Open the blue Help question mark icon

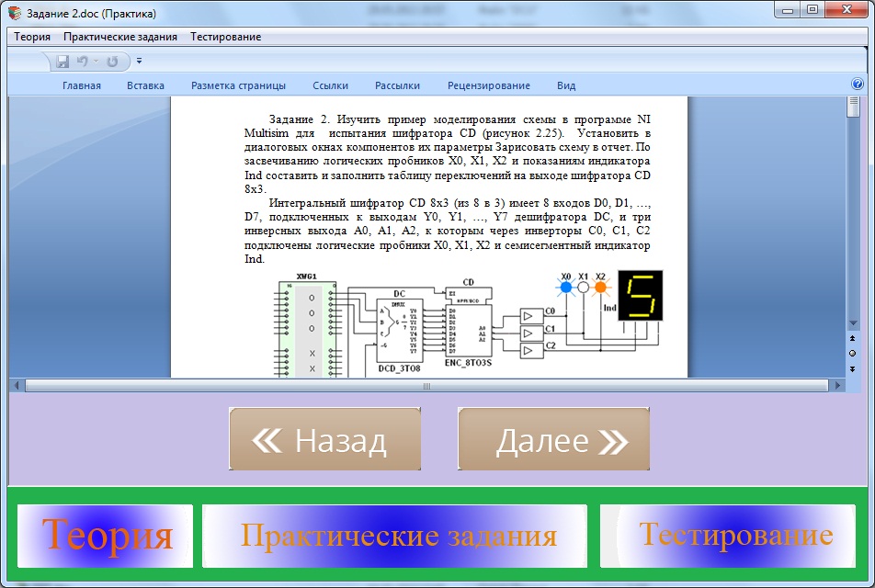tap(858, 84)
